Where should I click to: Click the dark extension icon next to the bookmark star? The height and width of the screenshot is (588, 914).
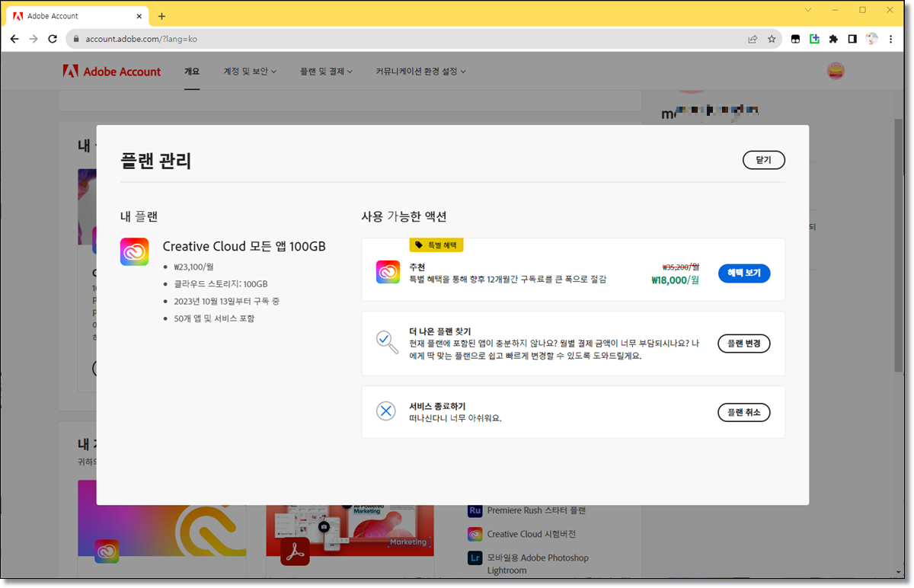(x=795, y=39)
